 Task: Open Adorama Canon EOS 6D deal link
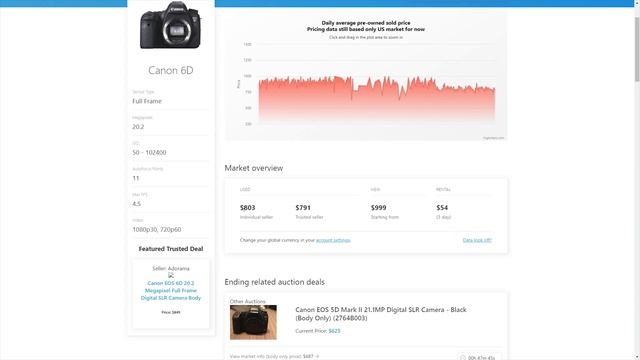(171, 290)
